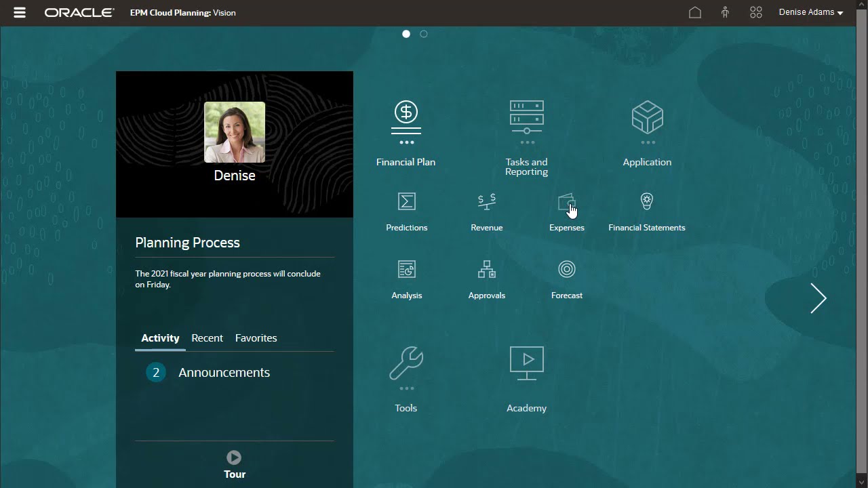Play the Tour video button
Image resolution: width=868 pixels, height=488 pixels.
234,457
